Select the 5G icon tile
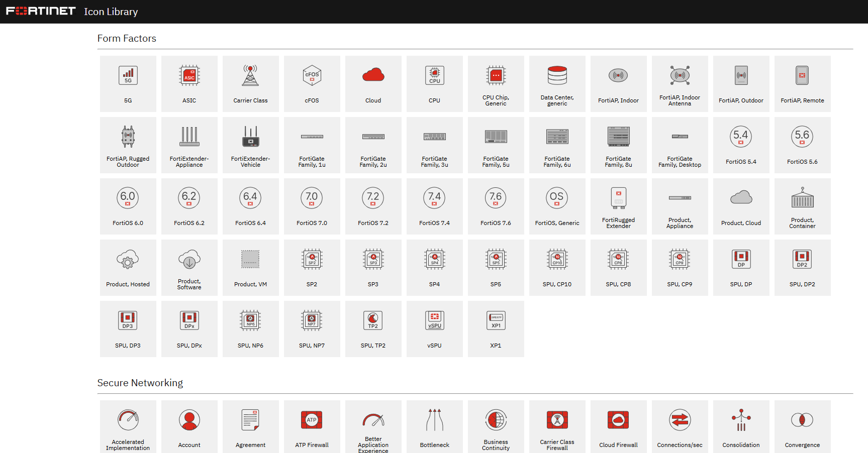 [x=128, y=84]
